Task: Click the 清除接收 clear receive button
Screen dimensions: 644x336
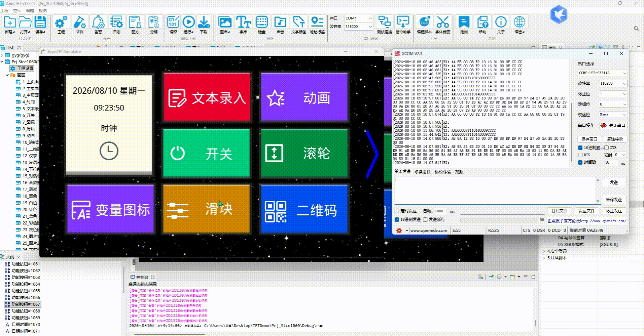Action: [615, 139]
